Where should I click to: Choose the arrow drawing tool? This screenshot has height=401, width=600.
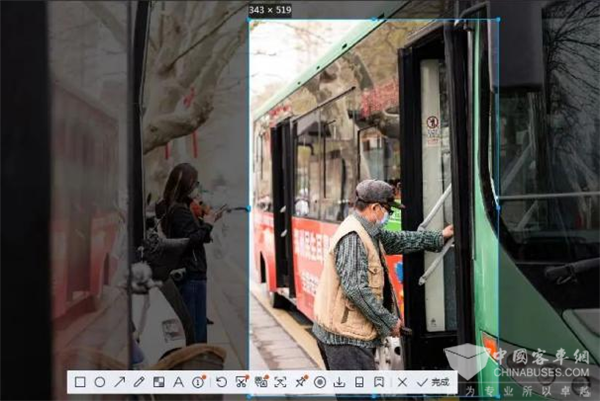(x=120, y=382)
